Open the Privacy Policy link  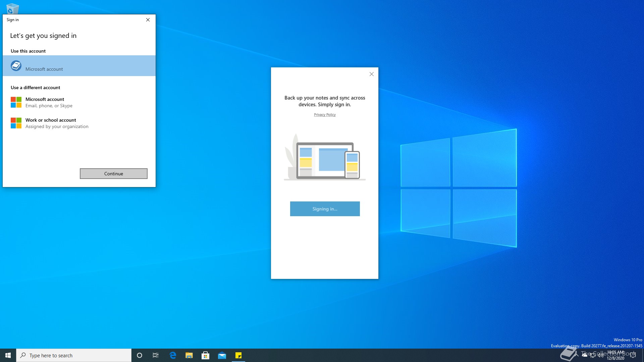[x=325, y=115]
